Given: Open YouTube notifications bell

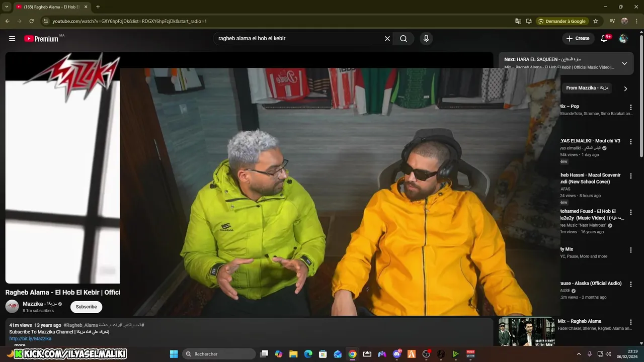Looking at the screenshot, I should tap(605, 39).
